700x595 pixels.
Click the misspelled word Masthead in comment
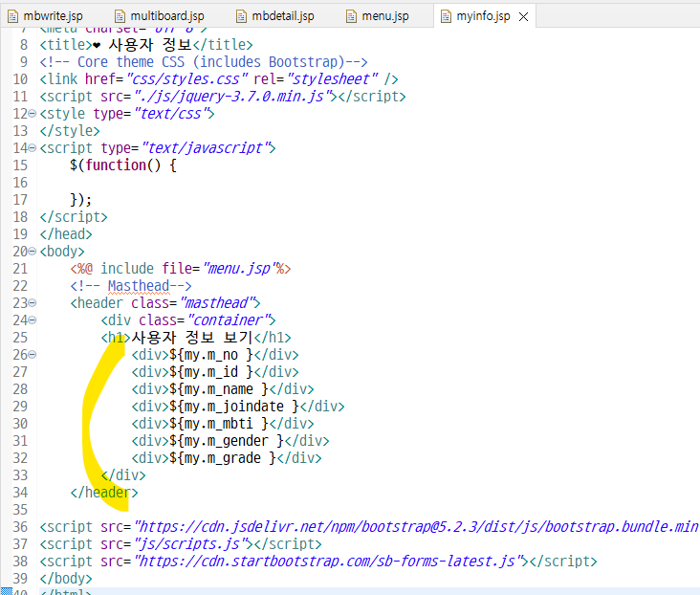pyautogui.click(x=139, y=286)
